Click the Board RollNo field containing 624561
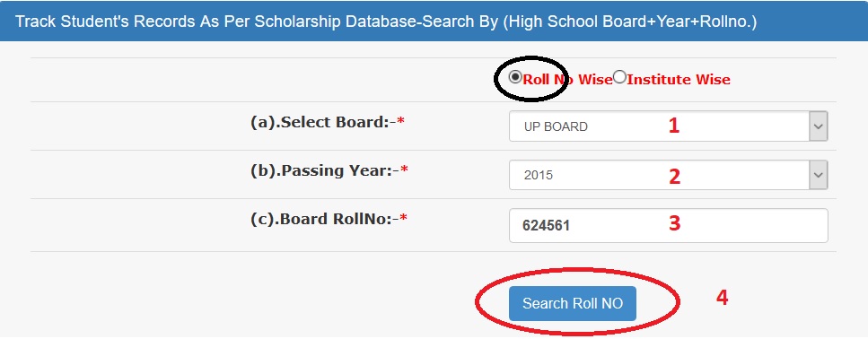Viewport: 868px width, 339px height. 668,225
